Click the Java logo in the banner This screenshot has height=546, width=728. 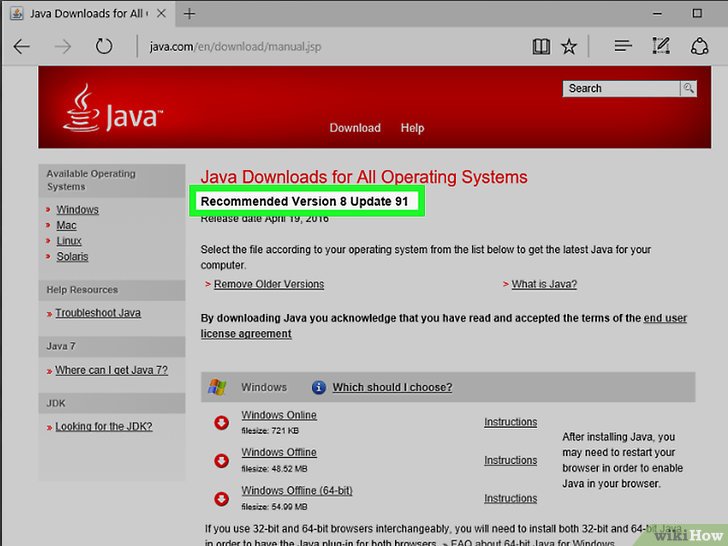(113, 109)
